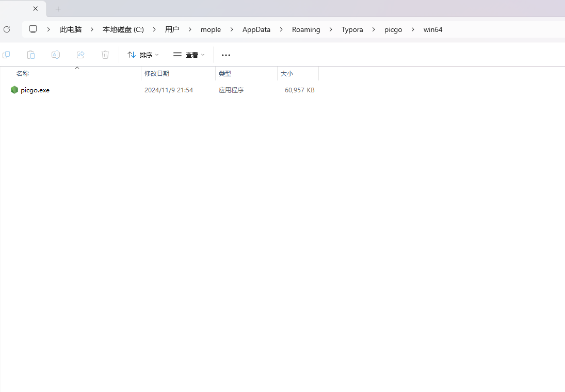Close the current Explorer tab
The width and height of the screenshot is (565, 392).
click(x=36, y=9)
